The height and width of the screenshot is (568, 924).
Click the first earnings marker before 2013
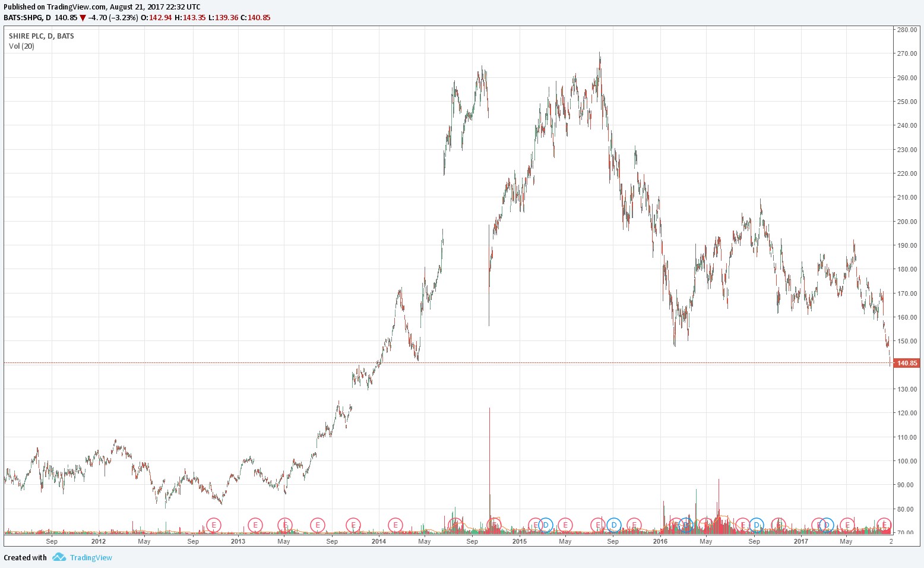[x=214, y=525]
